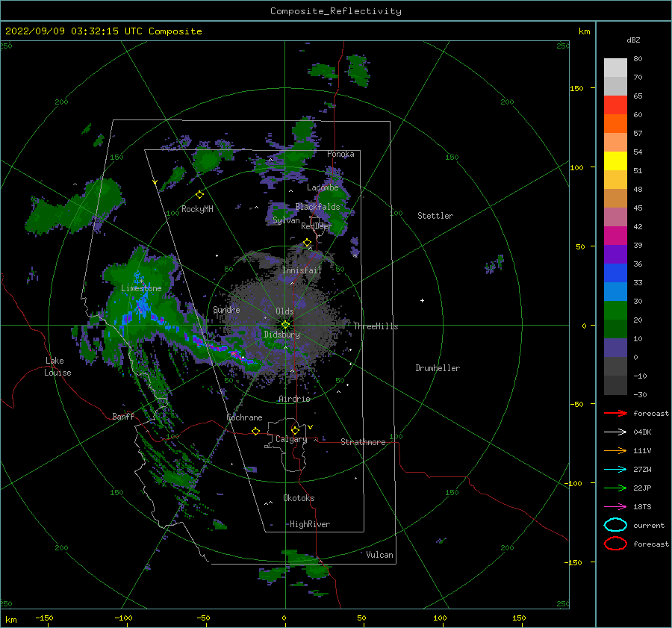
Task: Pick the magenta 39–42 dBZ swatch
Action: [x=615, y=235]
